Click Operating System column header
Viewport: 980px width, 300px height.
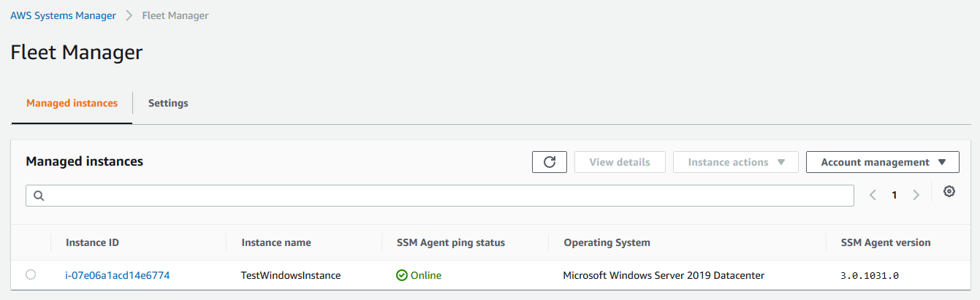pyautogui.click(x=607, y=242)
